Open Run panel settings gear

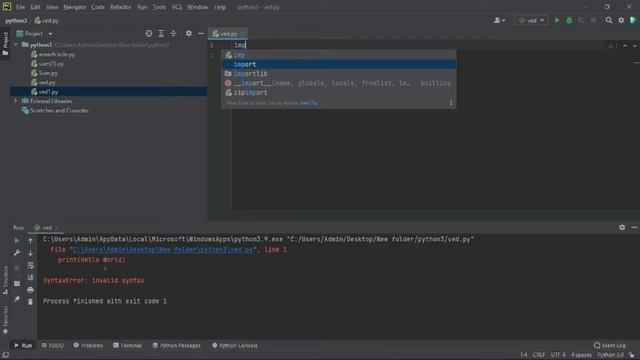click(622, 227)
